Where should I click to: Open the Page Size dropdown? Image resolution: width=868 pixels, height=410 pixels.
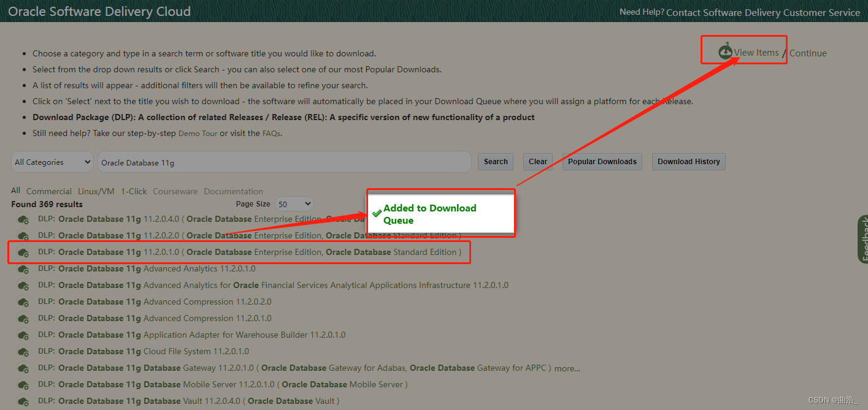(294, 204)
